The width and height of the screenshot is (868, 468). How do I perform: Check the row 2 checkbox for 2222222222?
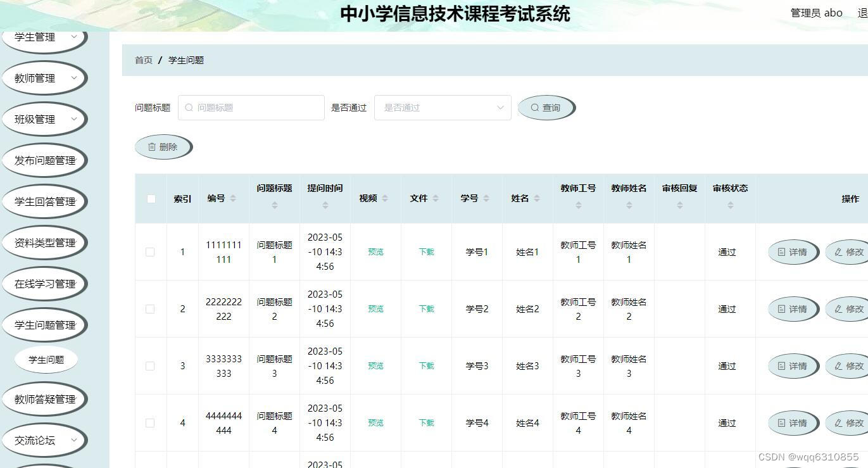(150, 308)
